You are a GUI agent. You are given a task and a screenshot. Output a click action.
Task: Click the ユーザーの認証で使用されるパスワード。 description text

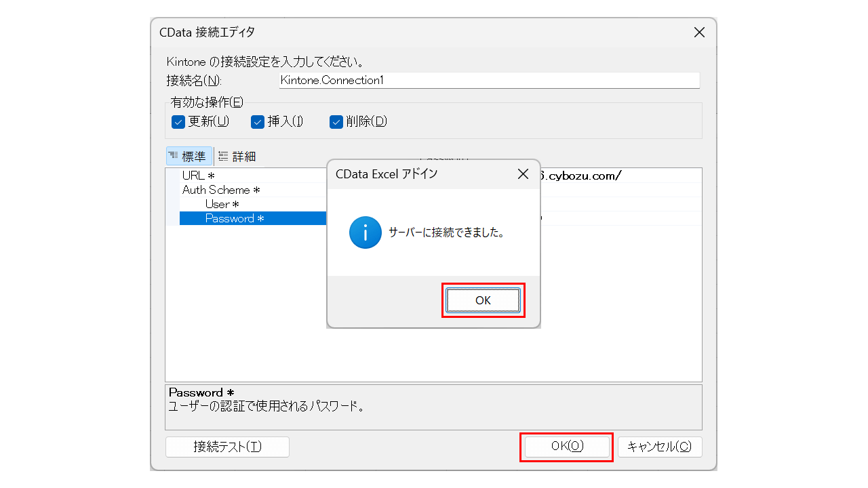click(x=267, y=407)
